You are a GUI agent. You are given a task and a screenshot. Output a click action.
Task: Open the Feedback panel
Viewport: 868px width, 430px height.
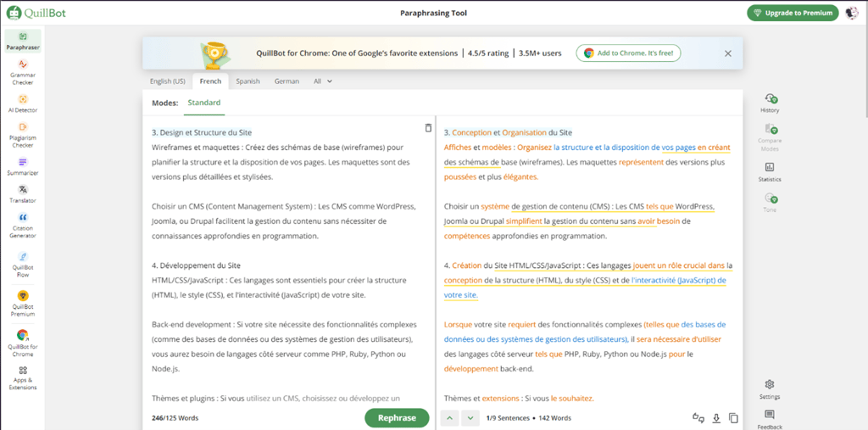coord(770,420)
